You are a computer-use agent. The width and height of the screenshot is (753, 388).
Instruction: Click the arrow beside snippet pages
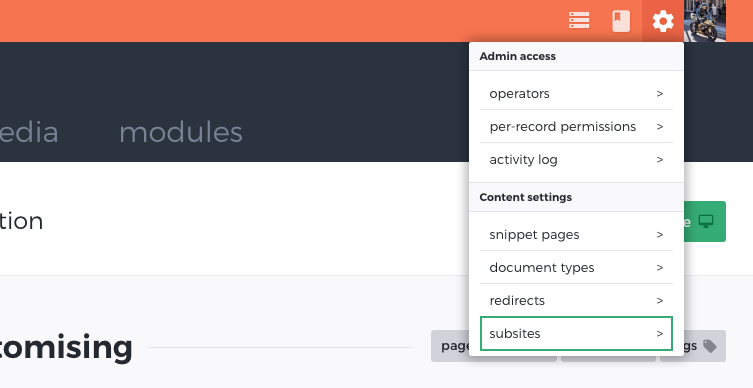660,235
